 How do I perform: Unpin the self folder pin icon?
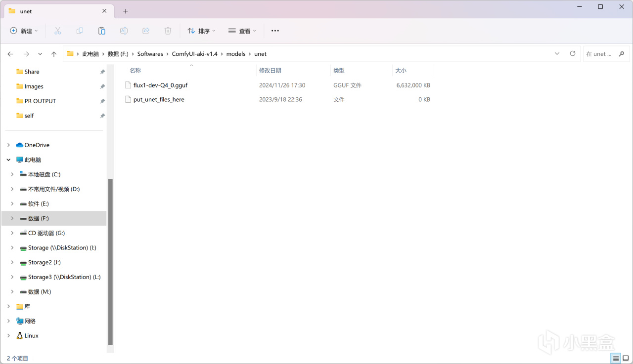102,116
